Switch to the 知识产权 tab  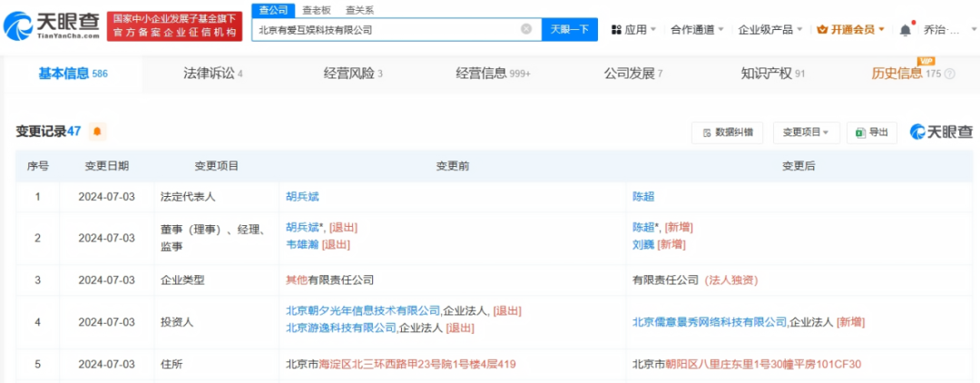tap(773, 74)
